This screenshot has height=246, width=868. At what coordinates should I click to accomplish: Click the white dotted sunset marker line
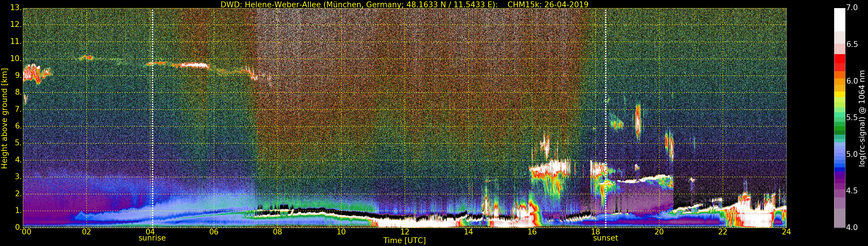click(x=606, y=118)
